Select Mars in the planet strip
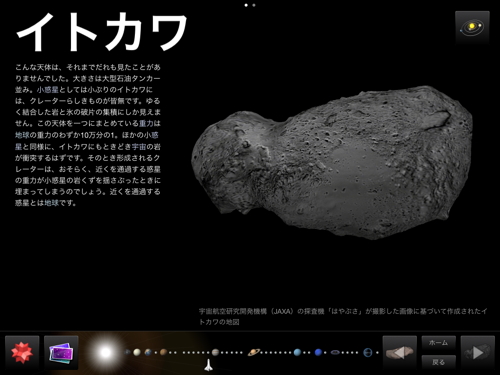Viewport: 500px width, 375px height. [x=163, y=352]
